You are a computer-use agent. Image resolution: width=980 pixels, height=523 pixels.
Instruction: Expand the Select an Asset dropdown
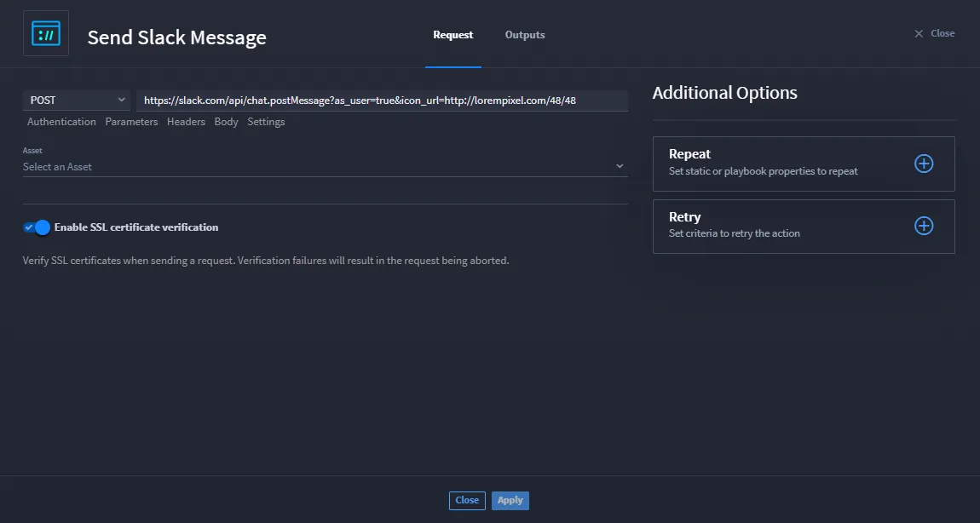click(x=325, y=167)
